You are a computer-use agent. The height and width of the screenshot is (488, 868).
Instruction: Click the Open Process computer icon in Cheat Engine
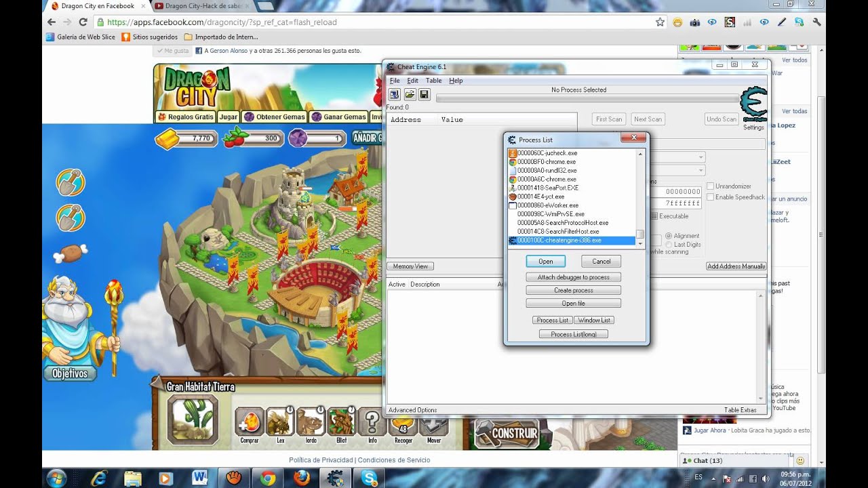[394, 94]
